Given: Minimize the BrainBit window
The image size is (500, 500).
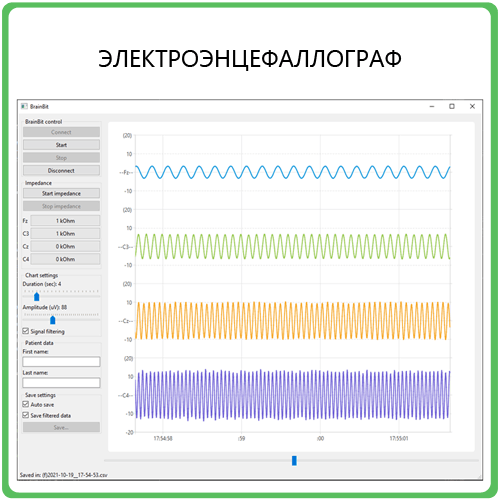Looking at the screenshot, I should point(432,106).
